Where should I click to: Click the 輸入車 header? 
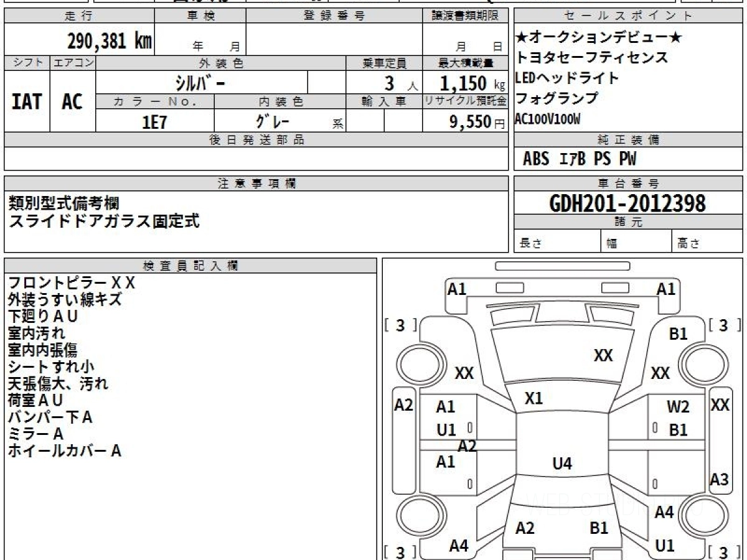pos(384,101)
